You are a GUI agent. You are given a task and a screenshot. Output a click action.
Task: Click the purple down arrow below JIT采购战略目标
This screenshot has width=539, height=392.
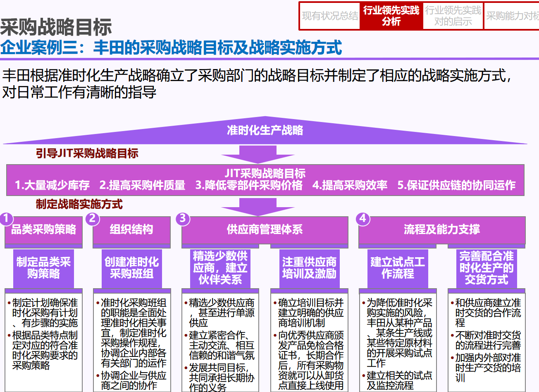pyautogui.click(x=258, y=206)
